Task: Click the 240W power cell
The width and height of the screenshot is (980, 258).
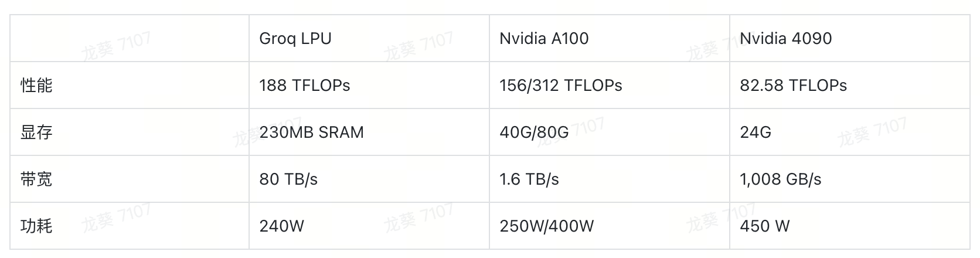Action: pos(369,226)
